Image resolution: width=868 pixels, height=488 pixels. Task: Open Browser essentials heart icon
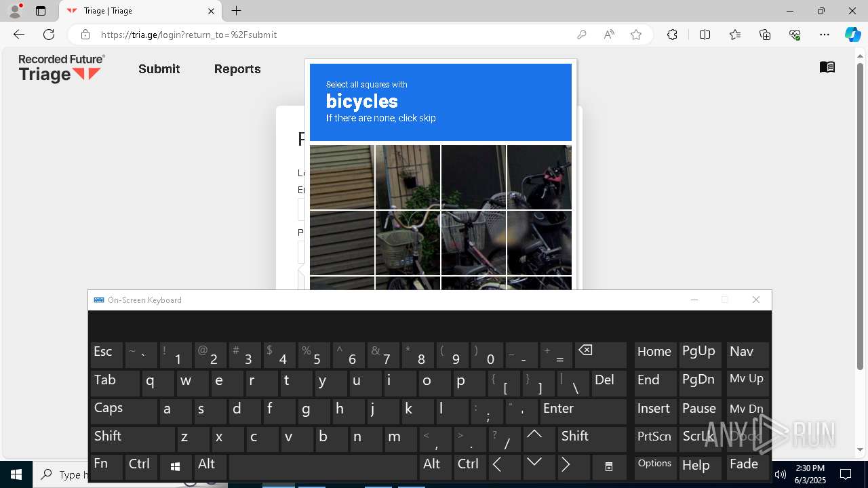[795, 35]
